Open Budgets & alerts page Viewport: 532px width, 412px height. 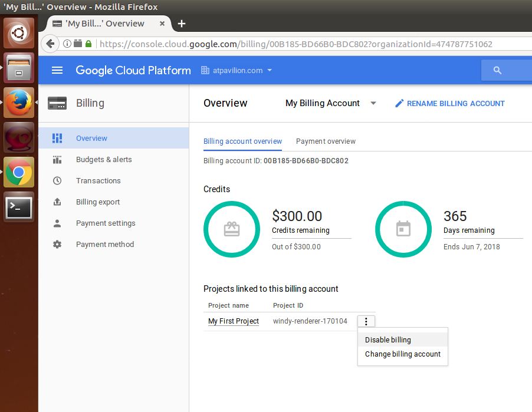click(x=114, y=159)
